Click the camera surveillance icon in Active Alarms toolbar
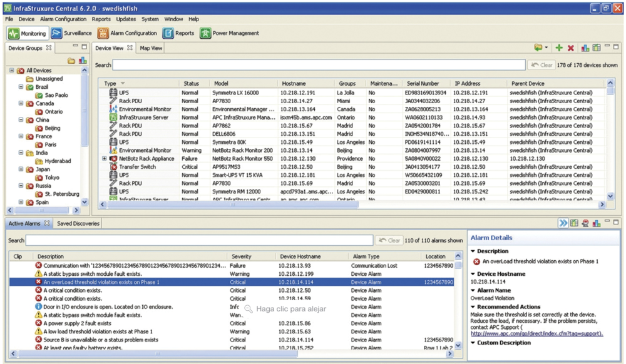The image size is (626, 364). coord(585,223)
